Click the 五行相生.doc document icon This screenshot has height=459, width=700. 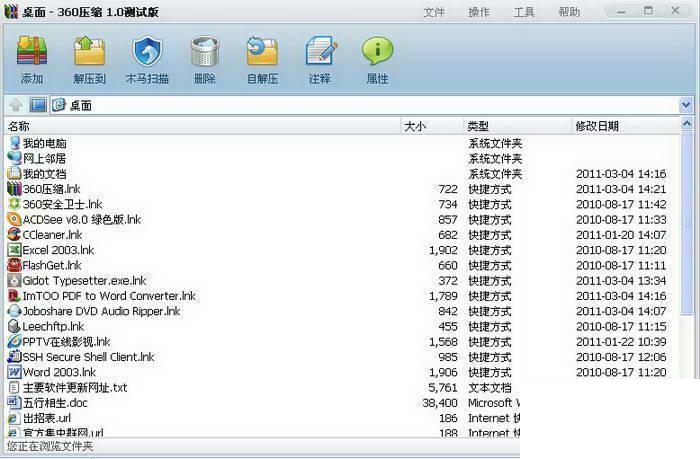click(x=14, y=402)
